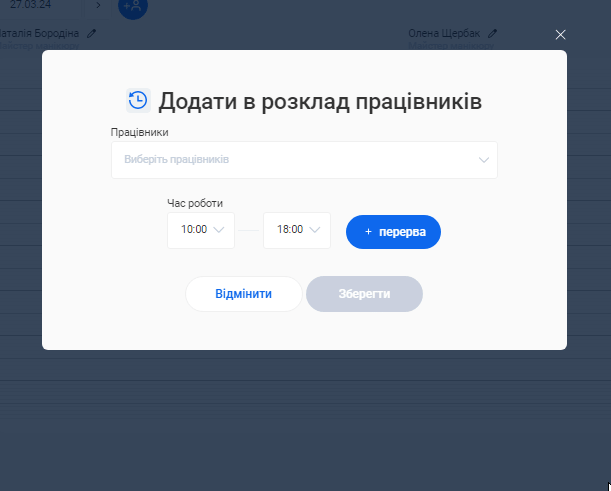Image resolution: width=611 pixels, height=491 pixels.
Task: Click the round blue add-employee icon at the top
Action: click(132, 6)
